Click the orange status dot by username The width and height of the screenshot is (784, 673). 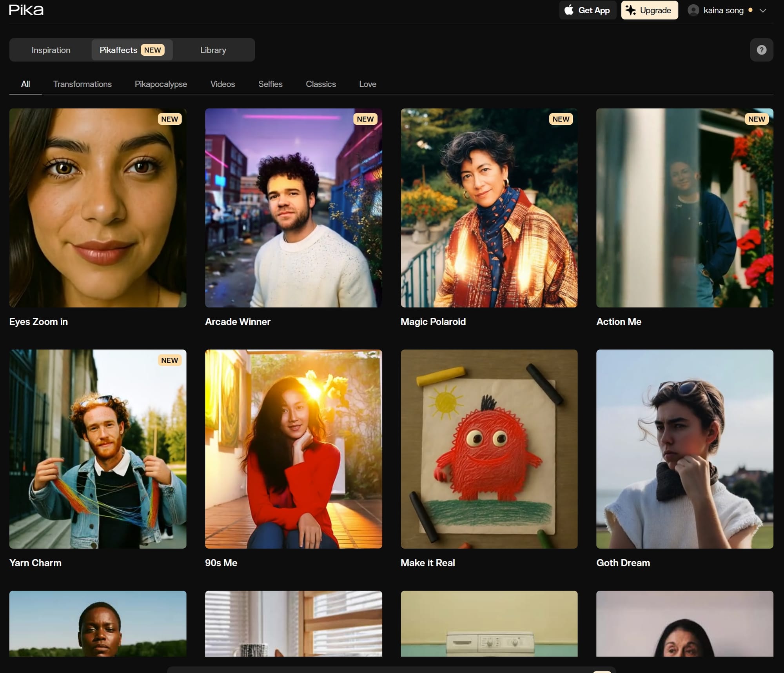point(750,10)
